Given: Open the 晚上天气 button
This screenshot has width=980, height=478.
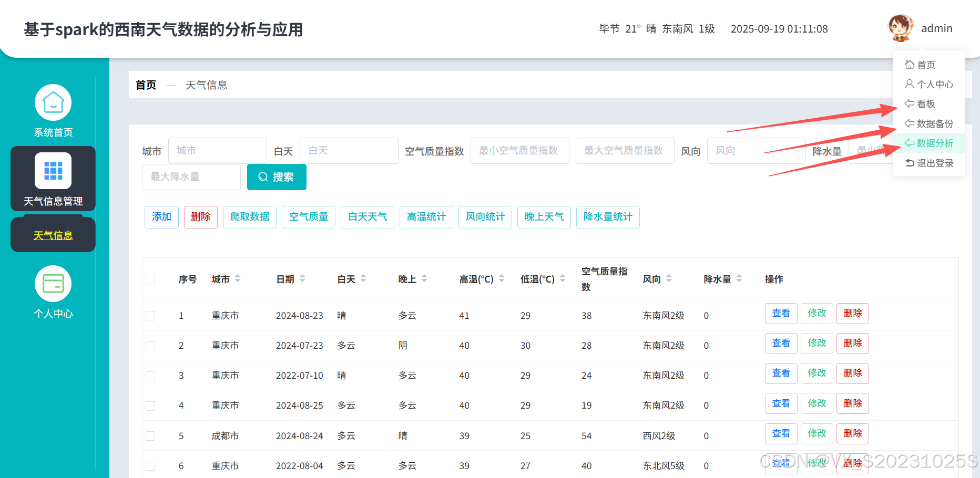Looking at the screenshot, I should tap(544, 217).
